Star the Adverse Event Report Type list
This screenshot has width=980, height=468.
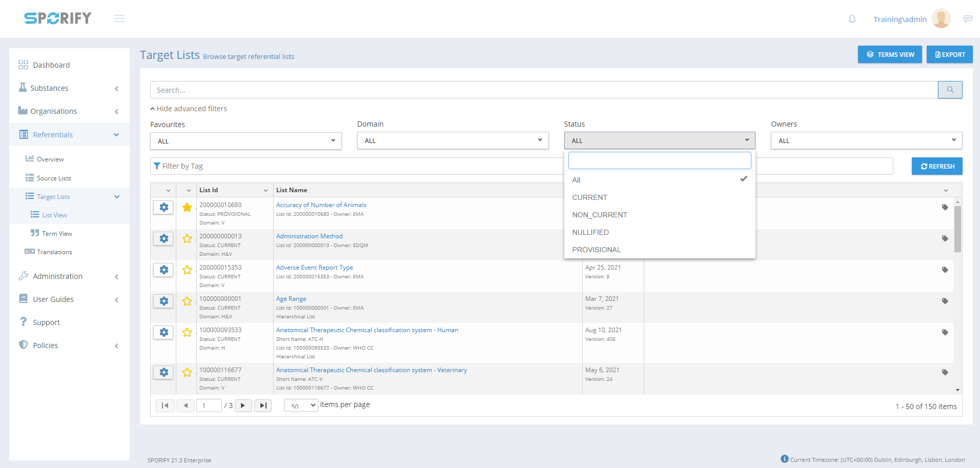coord(187,270)
